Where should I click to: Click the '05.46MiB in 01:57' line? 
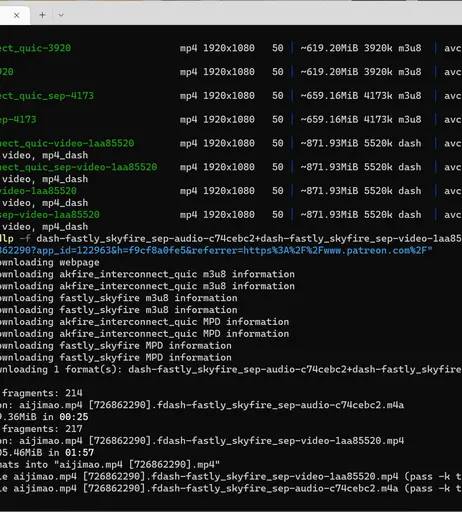point(47,453)
